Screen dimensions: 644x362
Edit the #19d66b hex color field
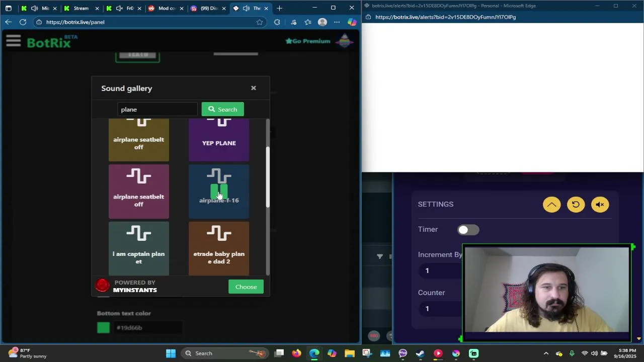coord(148,328)
